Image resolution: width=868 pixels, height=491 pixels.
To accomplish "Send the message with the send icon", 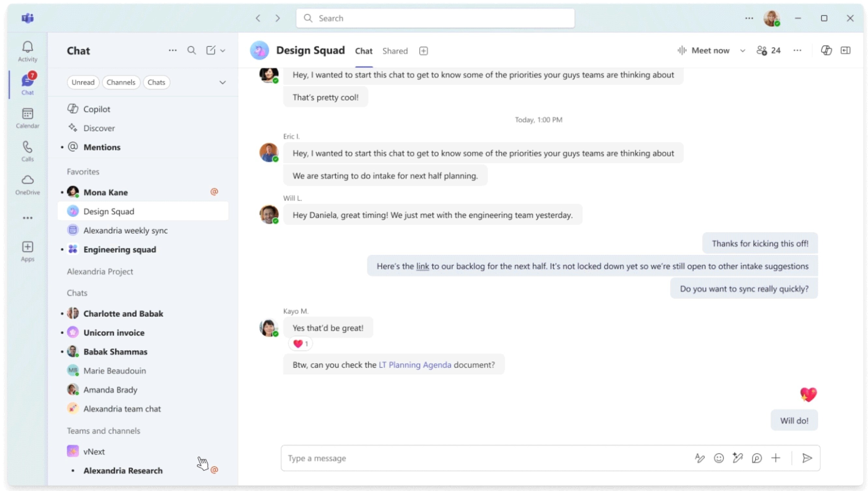I will (x=807, y=458).
